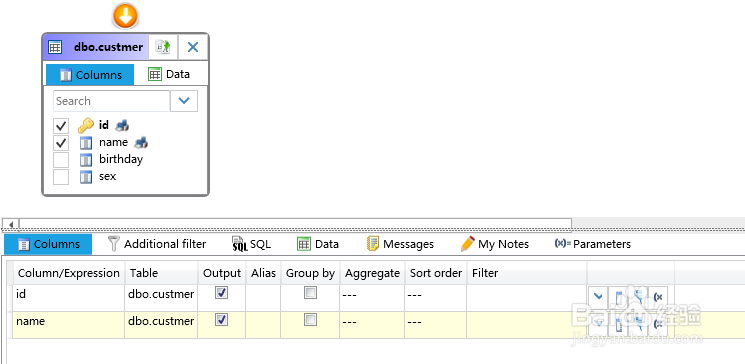745x364 pixels.
Task: Click the Filter cell of the name row
Action: [526, 325]
